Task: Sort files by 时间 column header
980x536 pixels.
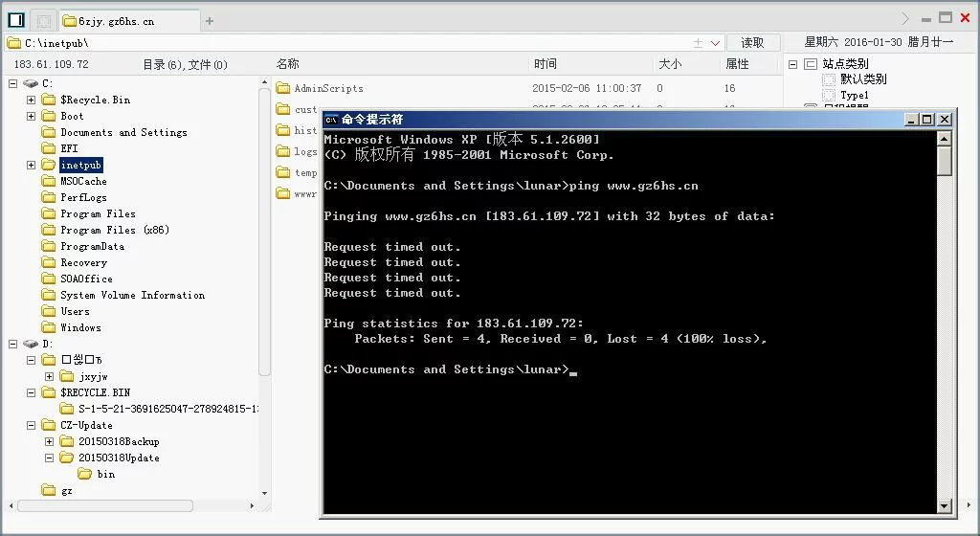Action: pos(546,64)
